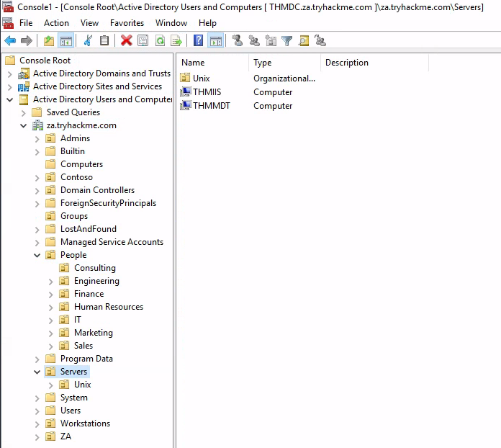Open the View menu

(89, 23)
